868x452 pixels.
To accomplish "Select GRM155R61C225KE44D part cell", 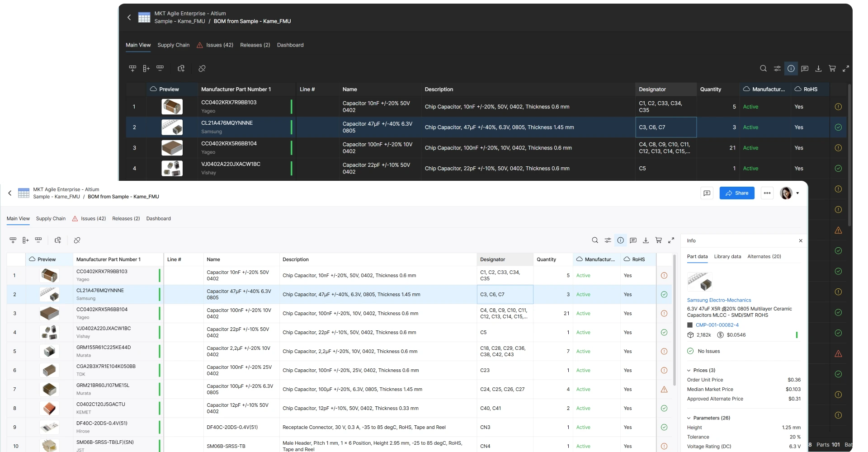I will tap(118, 351).
